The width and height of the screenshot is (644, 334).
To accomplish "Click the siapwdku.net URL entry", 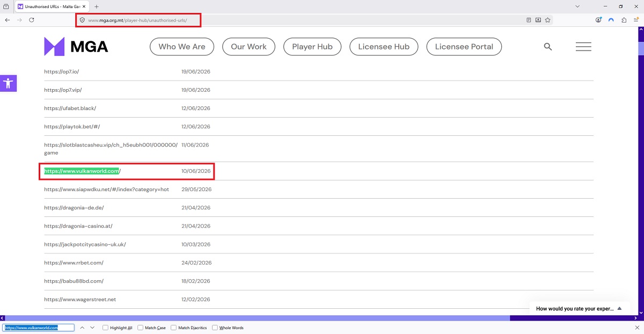I will (x=106, y=190).
